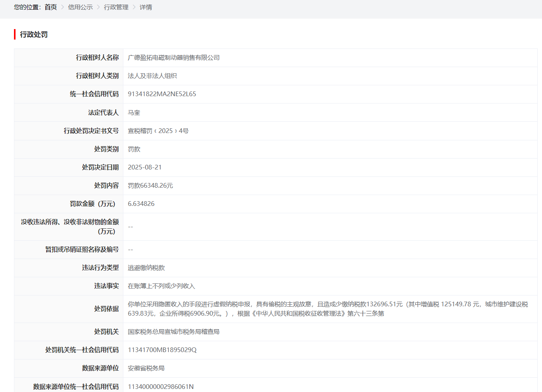This screenshot has height=392, width=542.
Task: Click the 行政处罚决定书文号 label
Action: (91, 131)
